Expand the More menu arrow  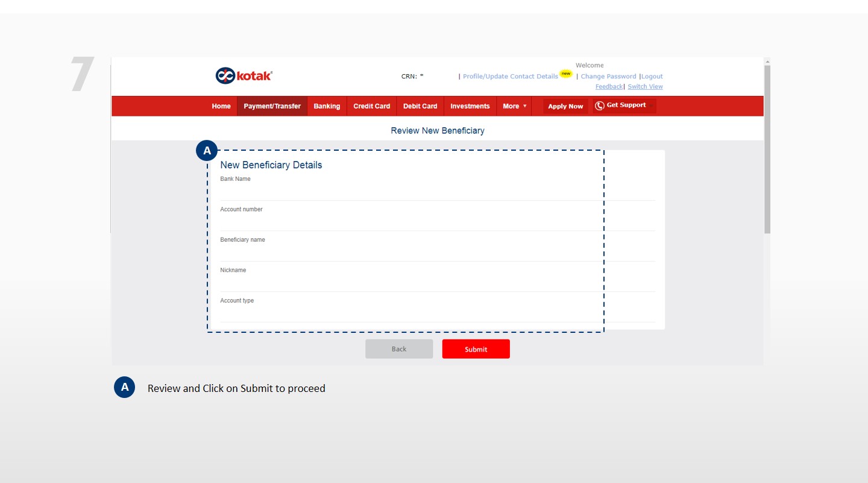click(524, 106)
